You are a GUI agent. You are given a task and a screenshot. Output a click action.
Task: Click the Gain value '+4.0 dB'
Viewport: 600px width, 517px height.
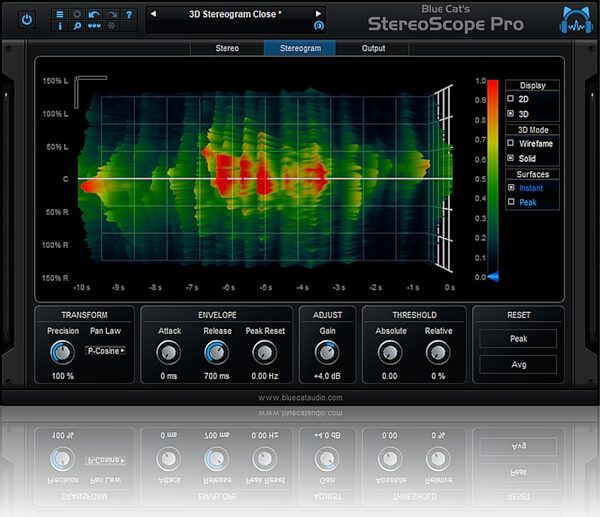[327, 376]
